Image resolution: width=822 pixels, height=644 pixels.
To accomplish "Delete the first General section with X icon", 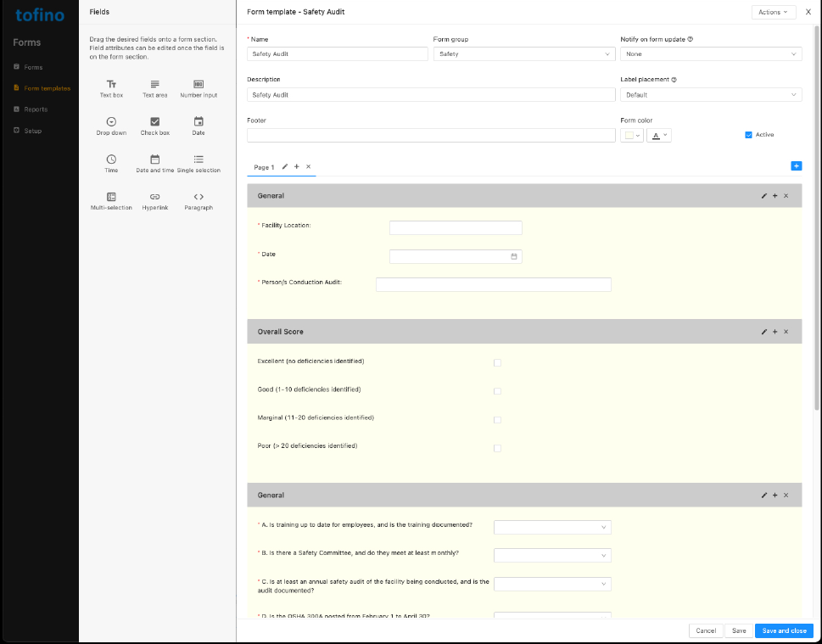I will [786, 196].
